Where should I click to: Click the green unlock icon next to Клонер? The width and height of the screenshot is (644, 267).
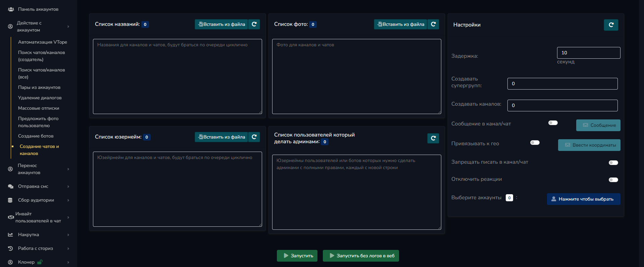(40, 262)
